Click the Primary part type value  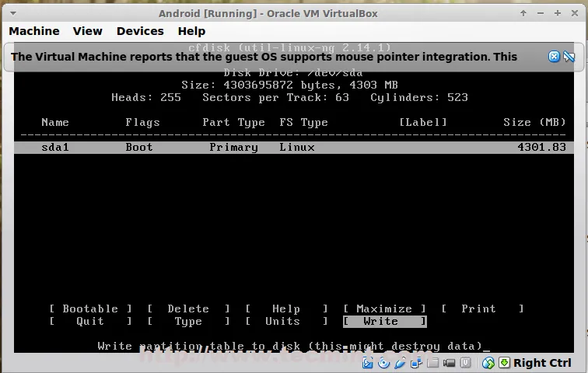point(233,147)
